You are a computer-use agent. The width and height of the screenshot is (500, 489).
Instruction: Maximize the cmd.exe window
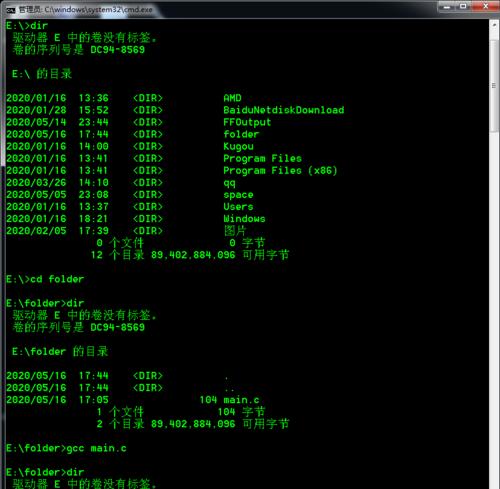click(x=463, y=6)
